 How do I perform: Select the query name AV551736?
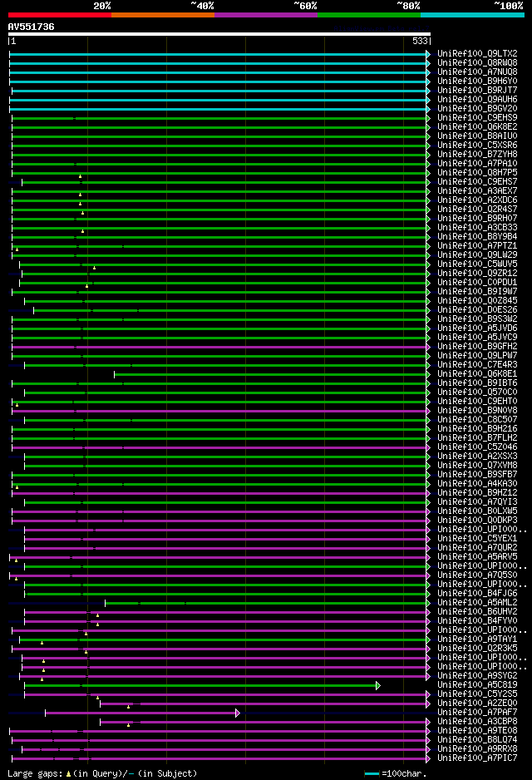pos(31,27)
